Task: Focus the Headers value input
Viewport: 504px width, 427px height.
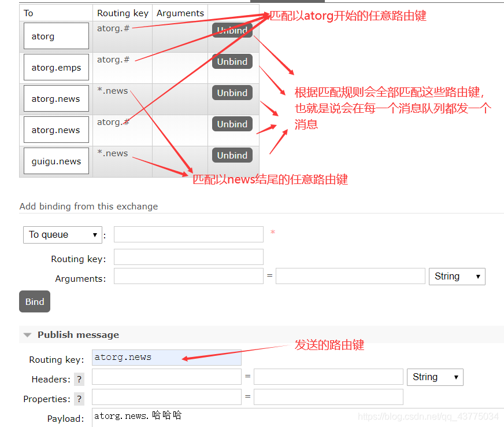Action: (328, 377)
